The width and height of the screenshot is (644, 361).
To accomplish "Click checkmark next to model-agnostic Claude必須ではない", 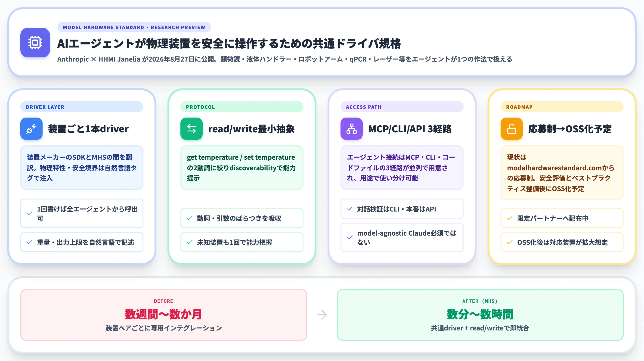I will (x=350, y=237).
